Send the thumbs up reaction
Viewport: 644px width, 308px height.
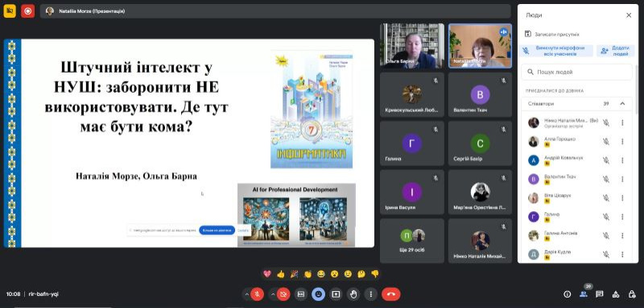[x=281, y=274]
